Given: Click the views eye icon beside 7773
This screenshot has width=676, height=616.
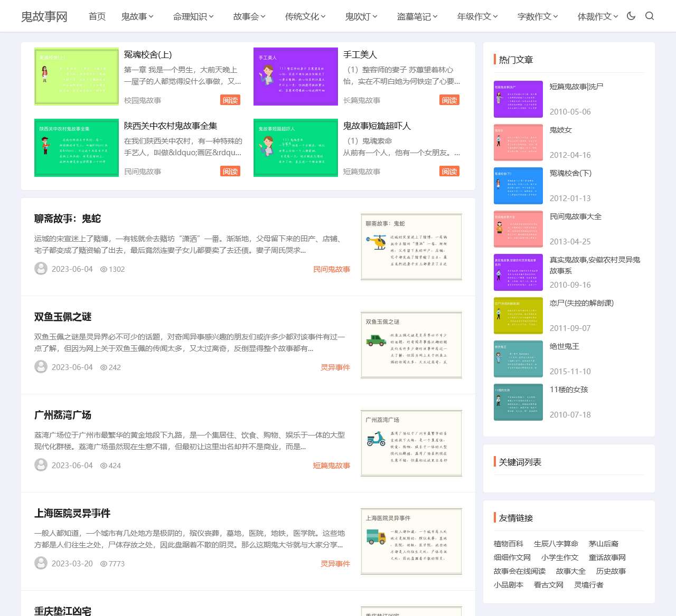Looking at the screenshot, I should (104, 564).
